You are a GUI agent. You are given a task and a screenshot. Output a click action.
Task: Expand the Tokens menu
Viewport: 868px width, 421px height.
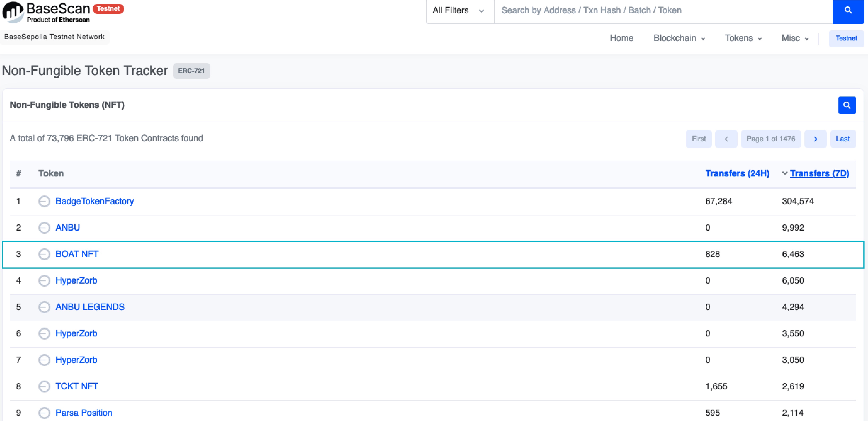[743, 38]
